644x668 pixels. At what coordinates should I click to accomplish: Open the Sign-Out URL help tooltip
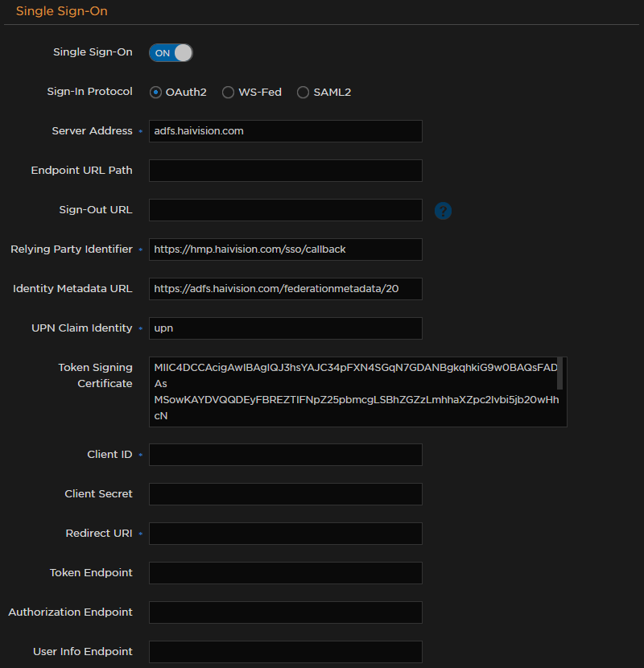pyautogui.click(x=443, y=209)
